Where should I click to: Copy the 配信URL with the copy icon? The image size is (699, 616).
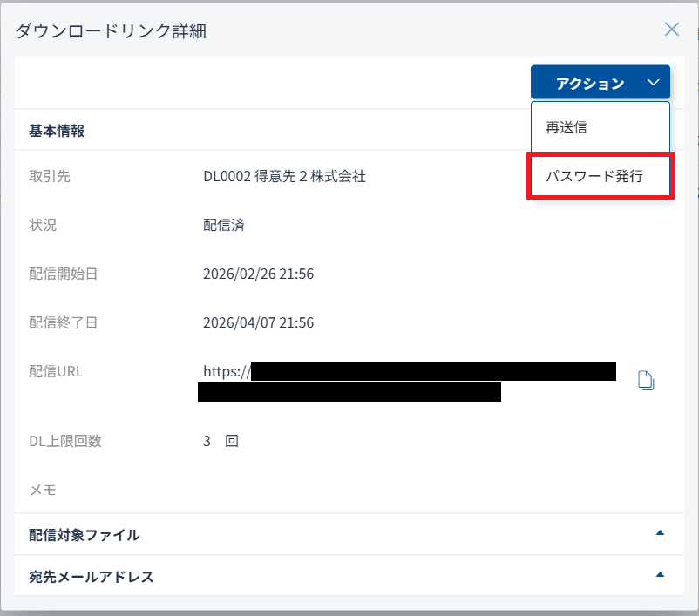[646, 381]
